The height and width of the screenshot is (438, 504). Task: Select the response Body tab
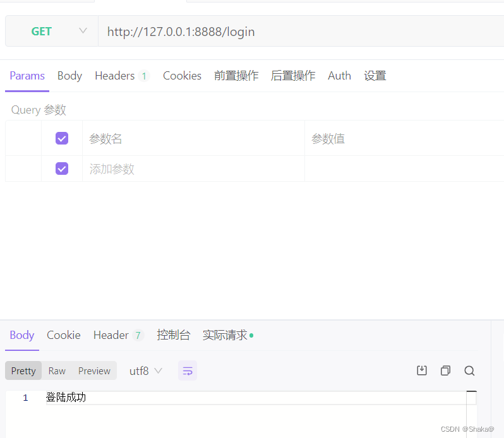[22, 335]
